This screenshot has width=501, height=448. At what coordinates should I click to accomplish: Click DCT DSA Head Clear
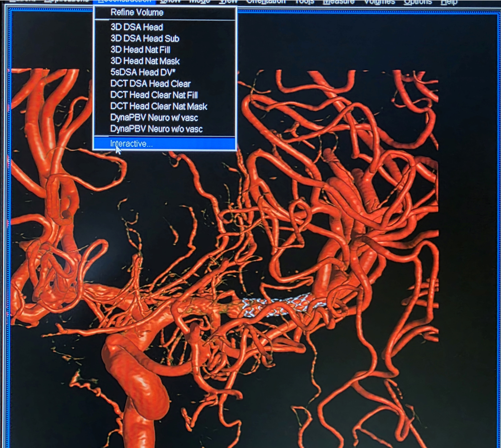click(150, 84)
